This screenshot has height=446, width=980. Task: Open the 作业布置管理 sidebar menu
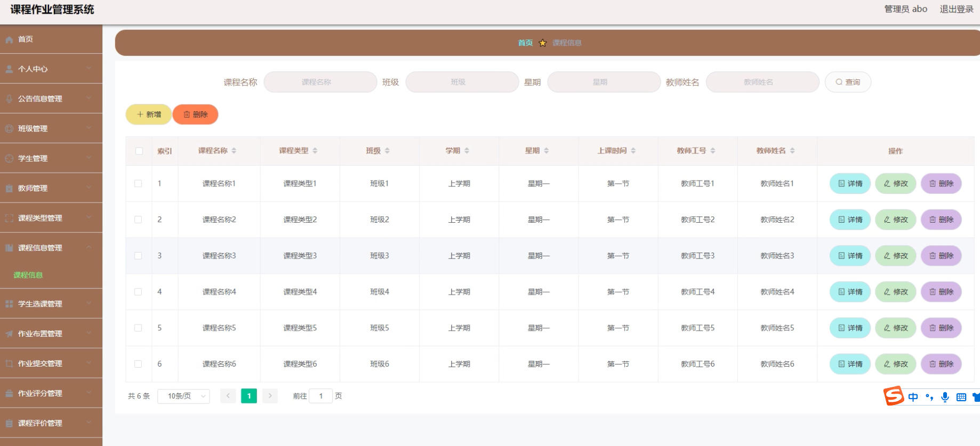(51, 334)
